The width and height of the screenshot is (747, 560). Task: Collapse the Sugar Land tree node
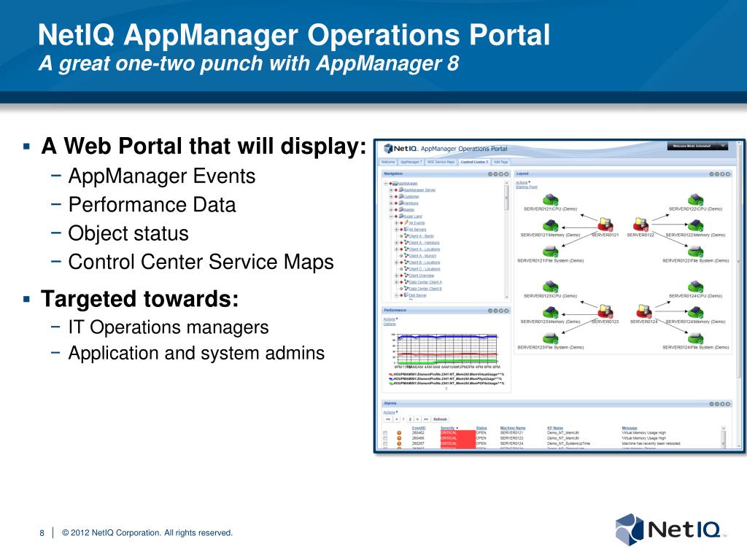[391, 216]
